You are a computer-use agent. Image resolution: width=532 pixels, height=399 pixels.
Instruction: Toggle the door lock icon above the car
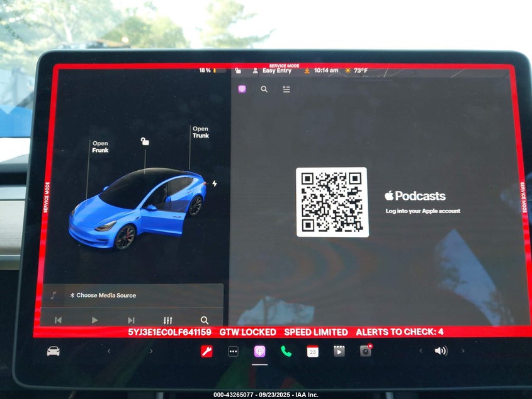point(145,141)
